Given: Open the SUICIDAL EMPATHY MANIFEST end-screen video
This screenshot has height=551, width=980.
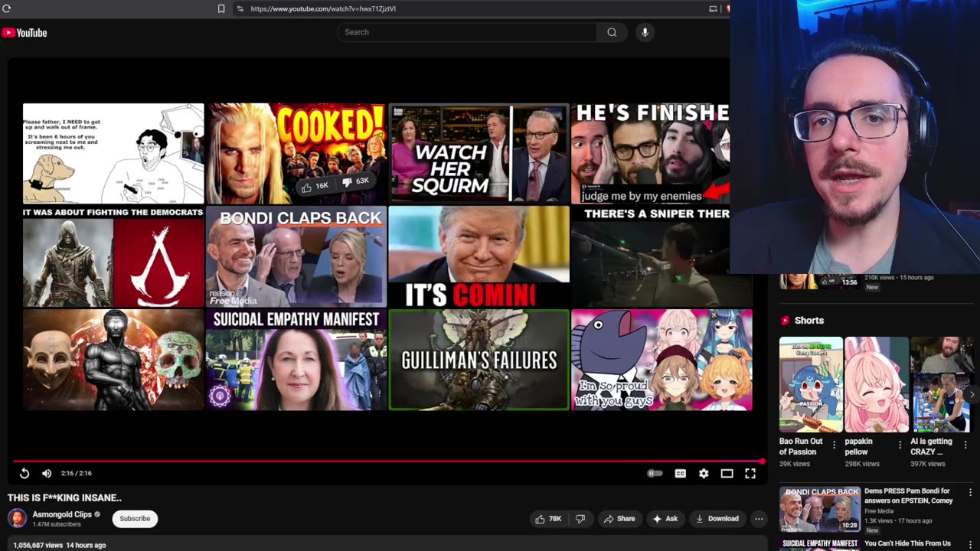Looking at the screenshot, I should (296, 360).
